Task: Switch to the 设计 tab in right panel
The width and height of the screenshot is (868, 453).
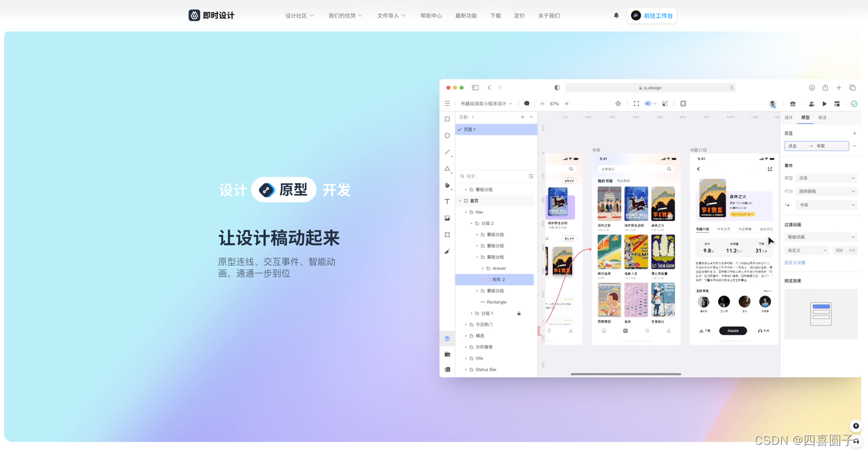Action: 788,117
